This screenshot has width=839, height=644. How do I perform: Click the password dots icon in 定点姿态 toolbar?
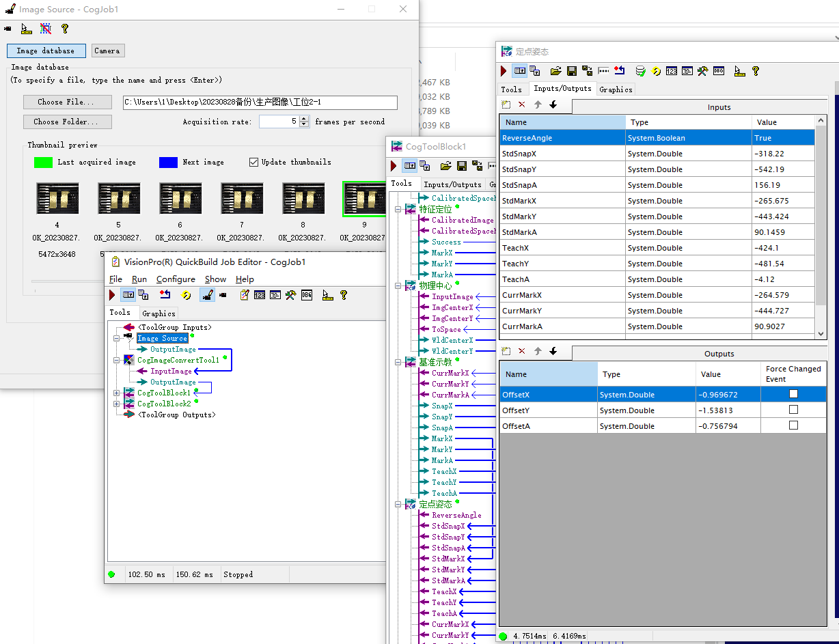coord(604,70)
